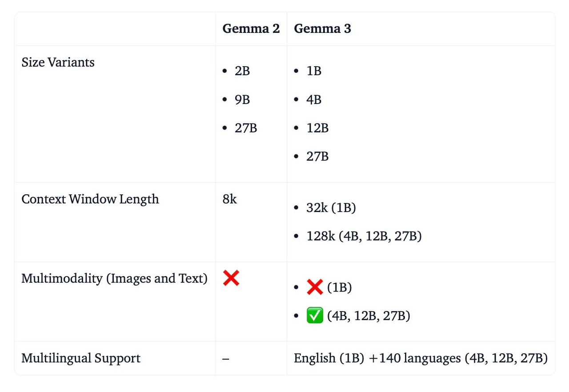Click the Multilingual Support row label
569x392 pixels.
click(x=81, y=358)
